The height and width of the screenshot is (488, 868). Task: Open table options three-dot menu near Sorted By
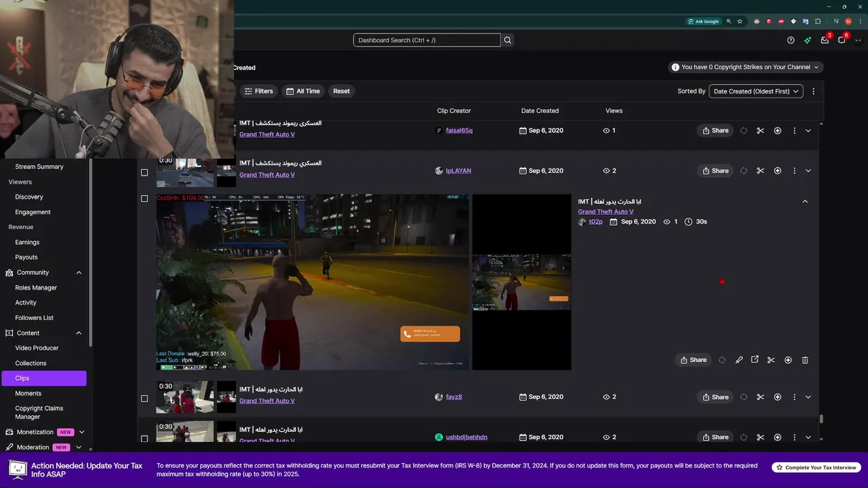click(813, 91)
